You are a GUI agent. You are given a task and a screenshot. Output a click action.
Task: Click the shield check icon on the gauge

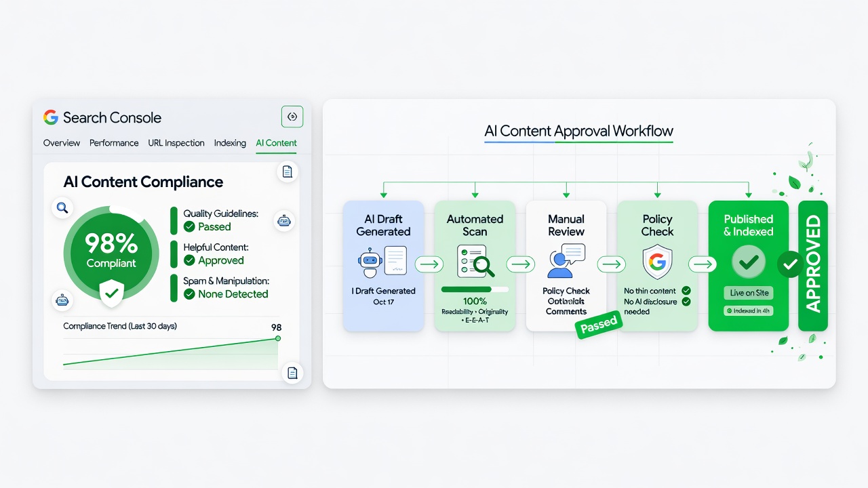111,293
